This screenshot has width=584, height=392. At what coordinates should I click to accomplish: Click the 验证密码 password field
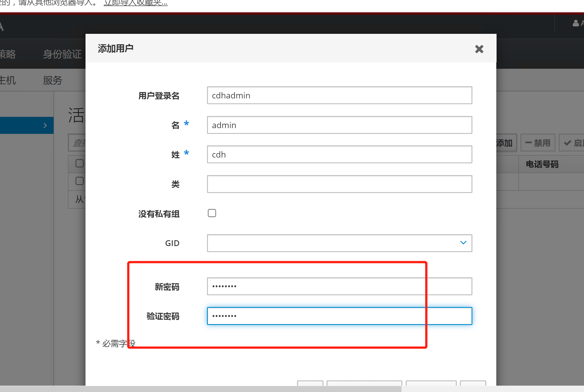pos(340,316)
